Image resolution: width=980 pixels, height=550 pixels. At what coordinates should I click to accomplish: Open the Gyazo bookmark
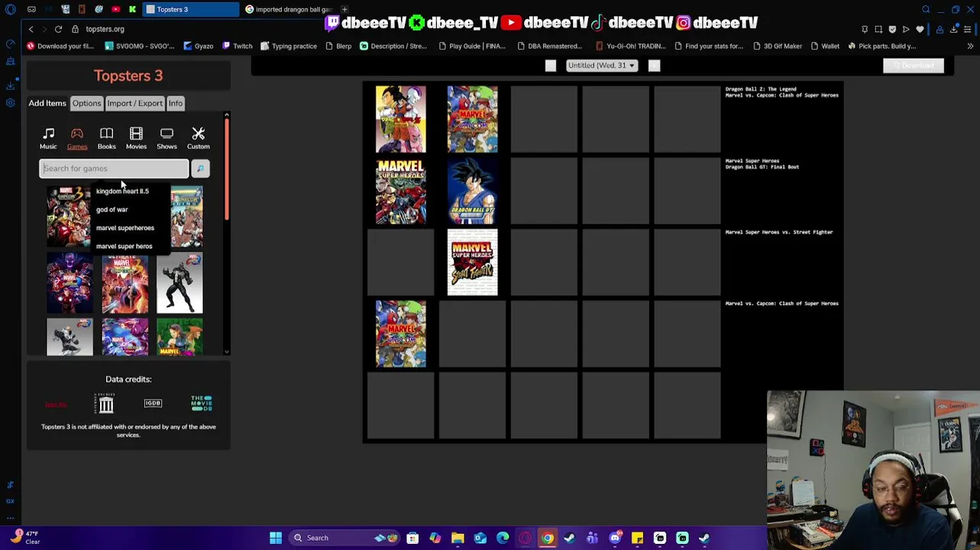pyautogui.click(x=199, y=46)
